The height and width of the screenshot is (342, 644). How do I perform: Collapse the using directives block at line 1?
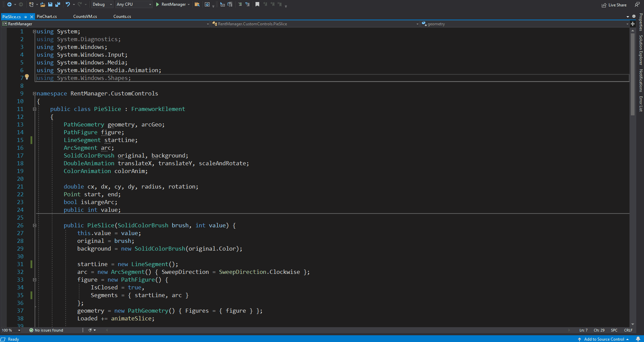tap(34, 31)
